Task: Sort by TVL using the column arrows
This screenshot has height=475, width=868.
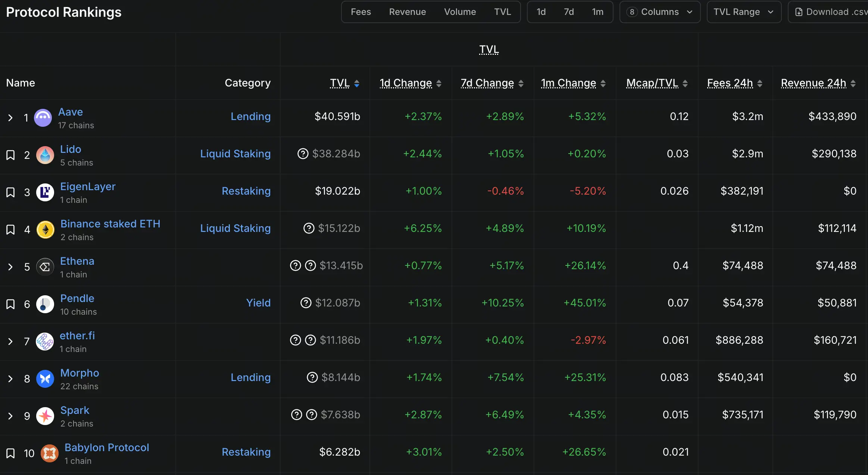Action: click(x=357, y=84)
